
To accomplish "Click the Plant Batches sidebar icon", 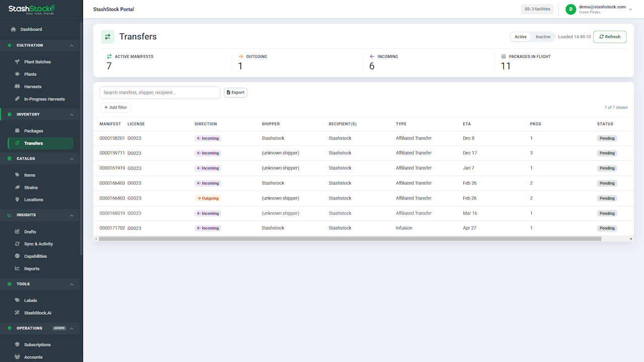I will coord(17,62).
